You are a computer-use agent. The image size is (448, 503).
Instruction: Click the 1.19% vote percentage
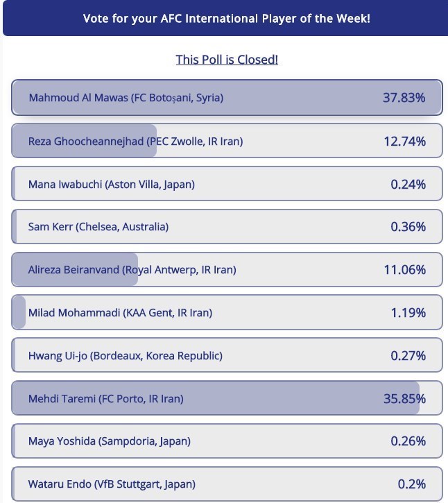pos(408,313)
